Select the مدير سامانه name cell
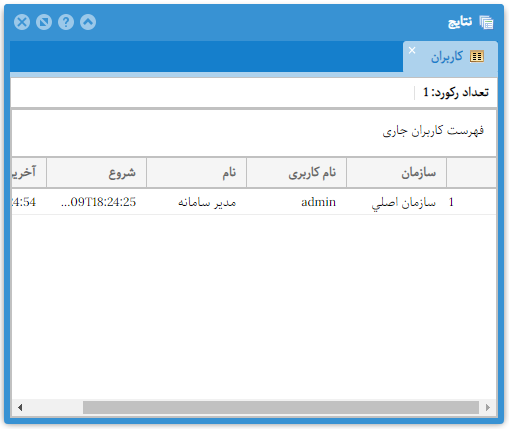This screenshot has height=429, width=509. coord(197,202)
